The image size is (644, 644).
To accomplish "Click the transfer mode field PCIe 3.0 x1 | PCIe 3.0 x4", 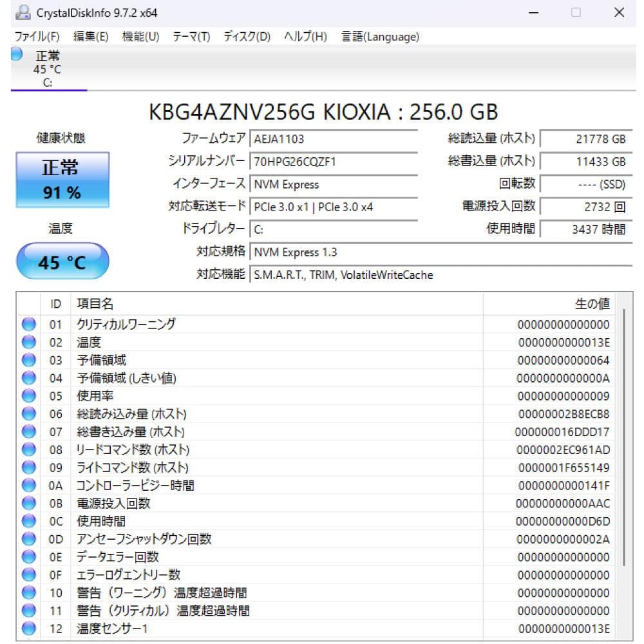I will point(334,207).
